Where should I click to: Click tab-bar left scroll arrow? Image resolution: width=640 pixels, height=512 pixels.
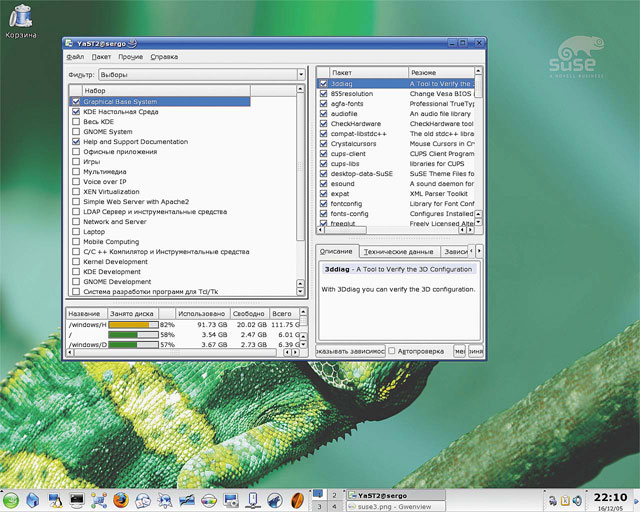471,251
